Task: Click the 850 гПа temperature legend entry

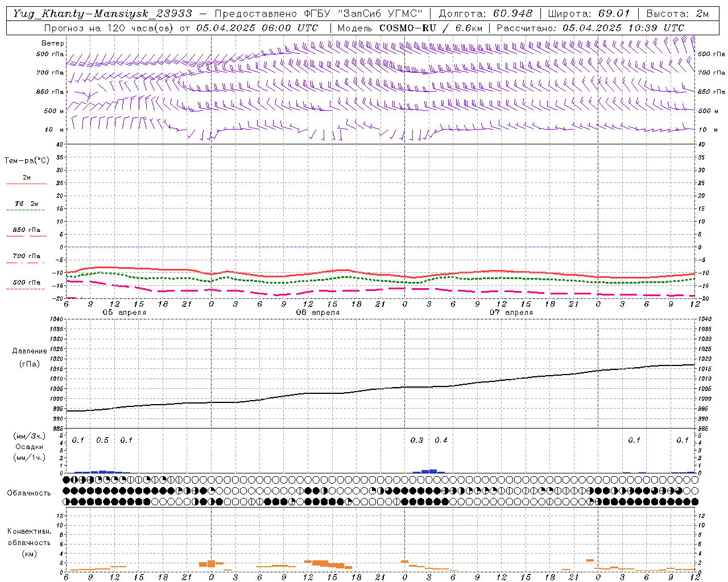Action: pyautogui.click(x=26, y=230)
